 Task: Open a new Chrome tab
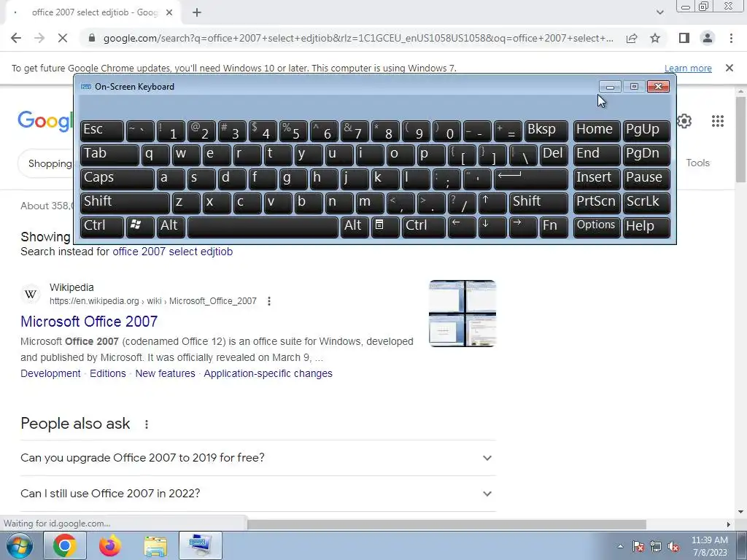click(x=197, y=13)
